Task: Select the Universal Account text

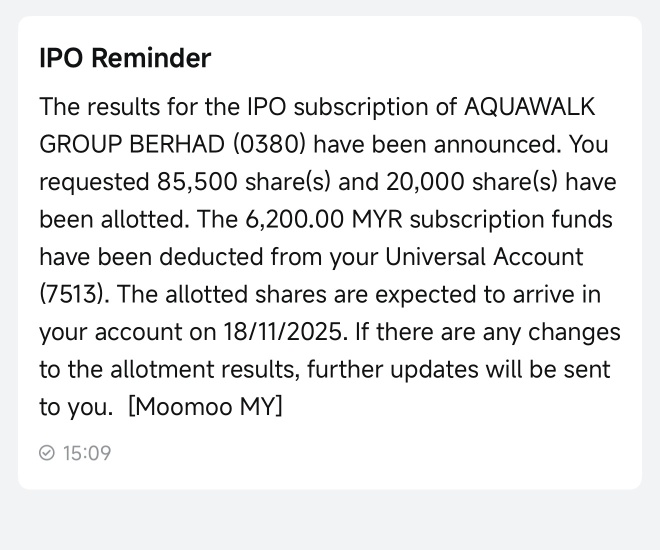Action: tap(484, 257)
